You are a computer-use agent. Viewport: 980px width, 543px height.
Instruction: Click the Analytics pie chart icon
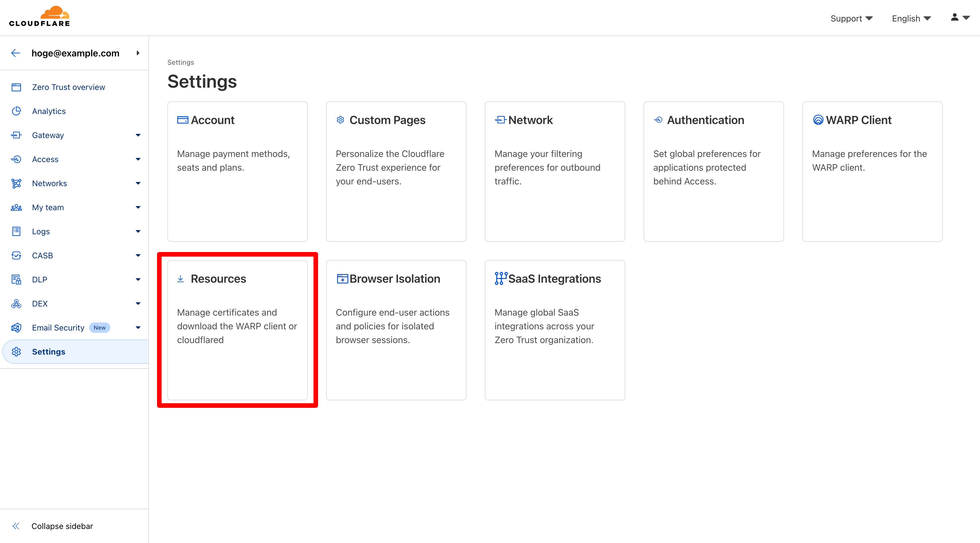click(16, 111)
